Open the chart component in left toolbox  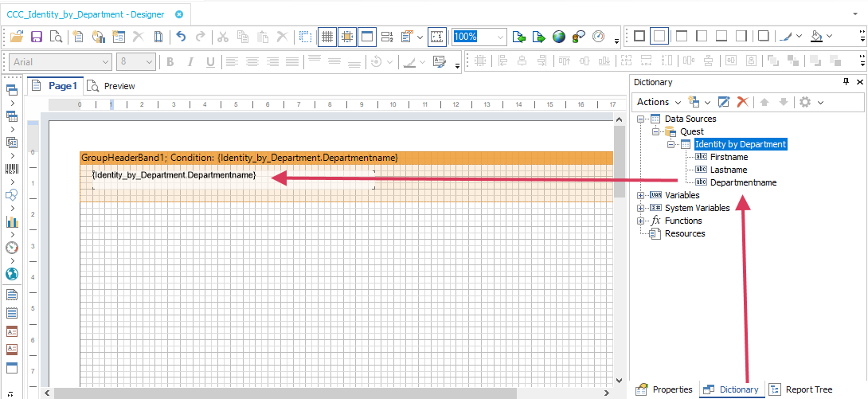12,221
